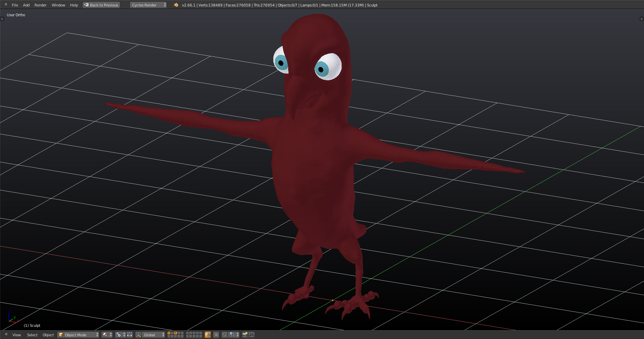Open the Select menu in the 3D view header
The width and height of the screenshot is (644, 339).
[32, 335]
